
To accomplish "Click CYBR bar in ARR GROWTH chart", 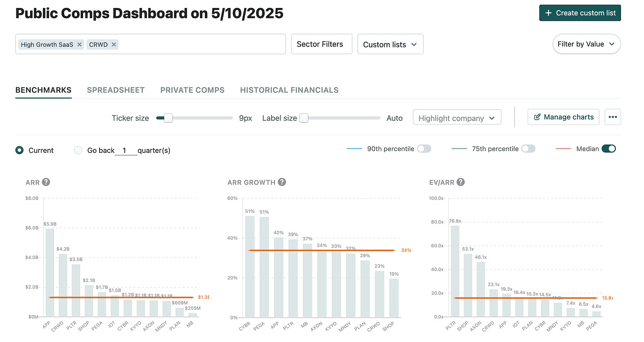I will pos(250,266).
